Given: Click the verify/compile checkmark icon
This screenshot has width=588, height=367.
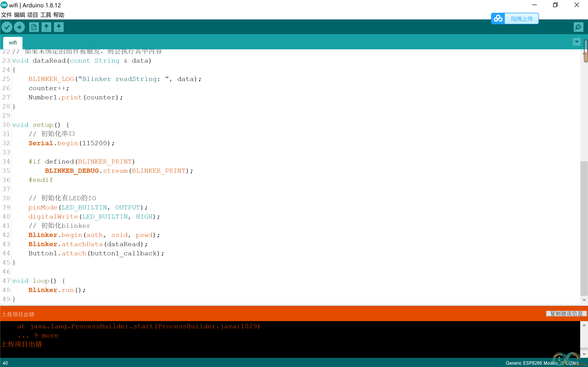Looking at the screenshot, I should [7, 27].
